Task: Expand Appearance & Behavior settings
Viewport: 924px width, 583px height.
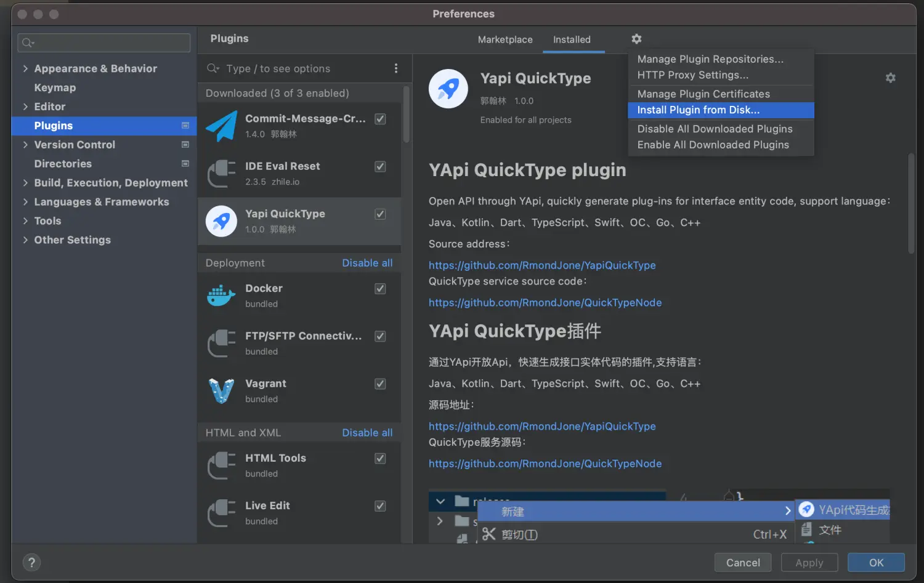Action: [25, 68]
